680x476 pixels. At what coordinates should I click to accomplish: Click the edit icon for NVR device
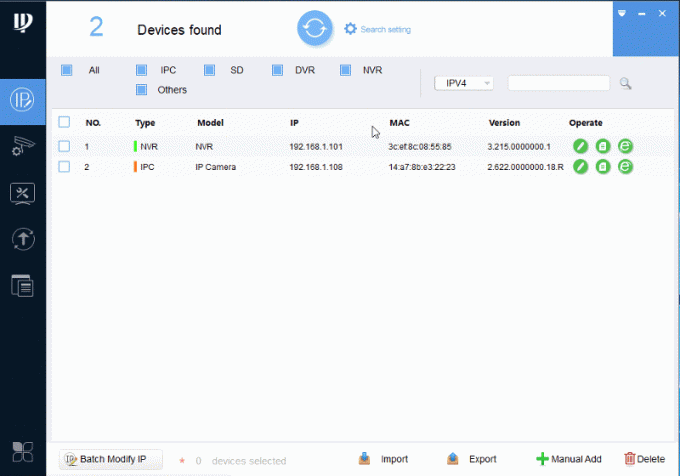click(580, 146)
